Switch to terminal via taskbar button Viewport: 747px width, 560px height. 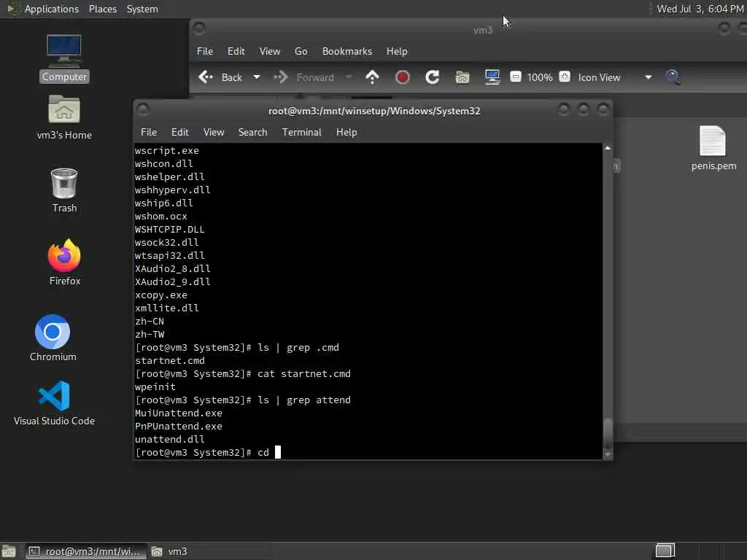coord(85,551)
